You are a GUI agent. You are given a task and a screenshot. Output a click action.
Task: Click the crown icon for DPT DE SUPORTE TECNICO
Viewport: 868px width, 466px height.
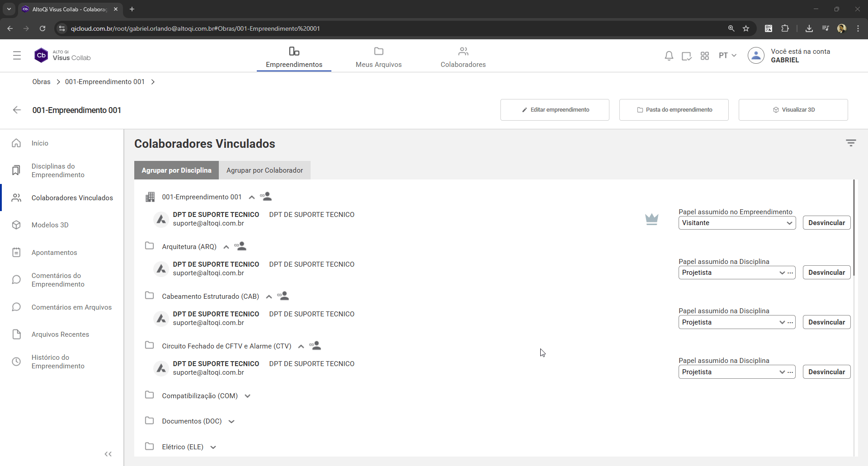point(651,219)
